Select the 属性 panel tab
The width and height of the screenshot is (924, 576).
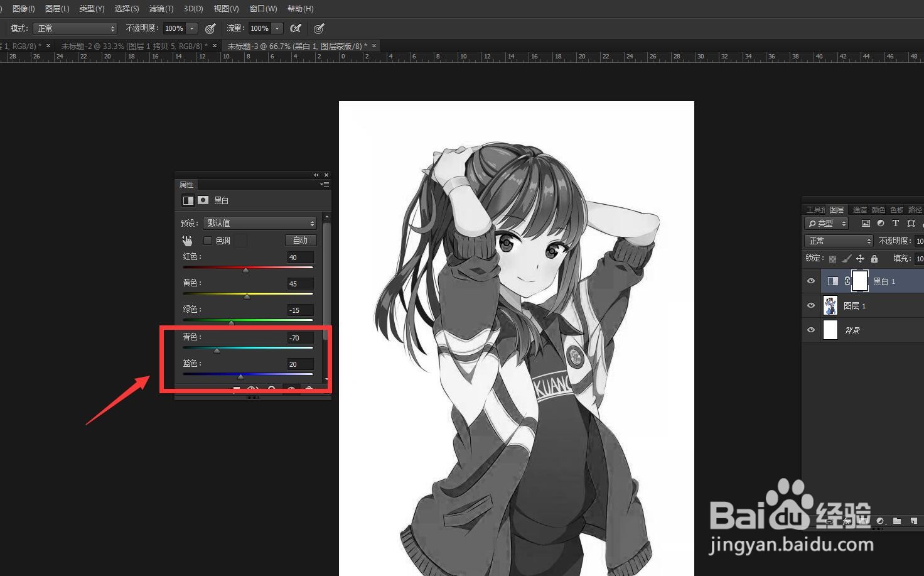click(x=186, y=185)
